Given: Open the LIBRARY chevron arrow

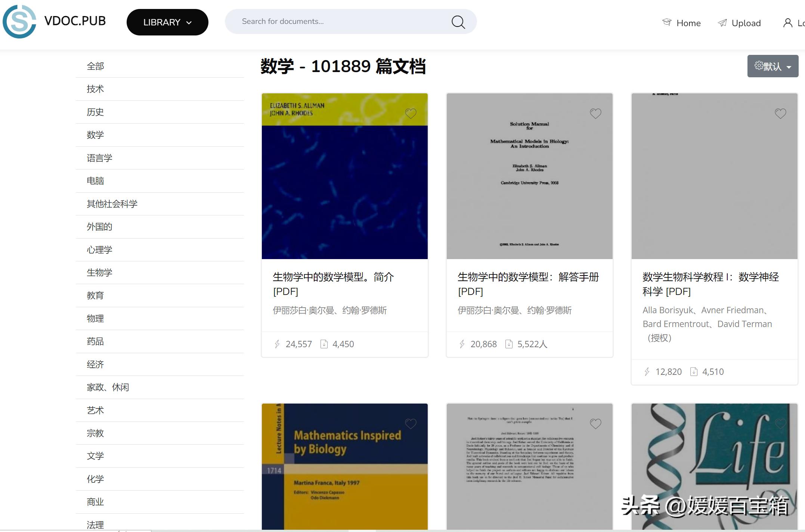Looking at the screenshot, I should tap(189, 22).
